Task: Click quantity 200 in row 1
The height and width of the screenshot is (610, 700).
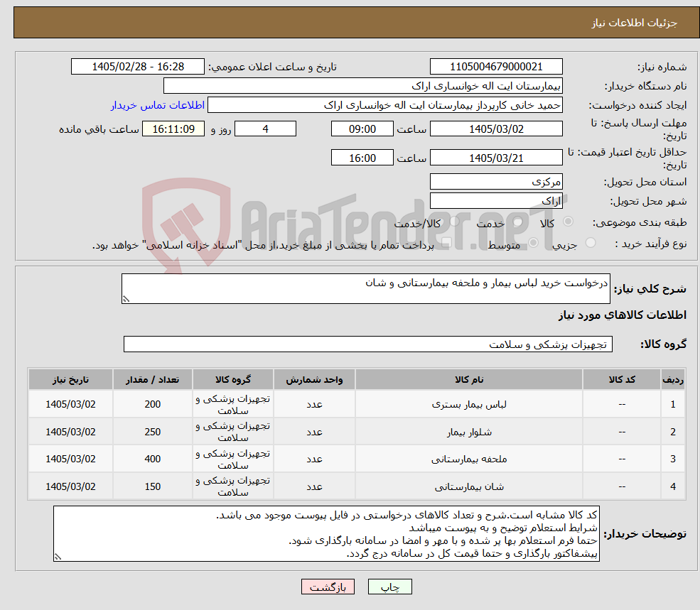Action: (153, 404)
